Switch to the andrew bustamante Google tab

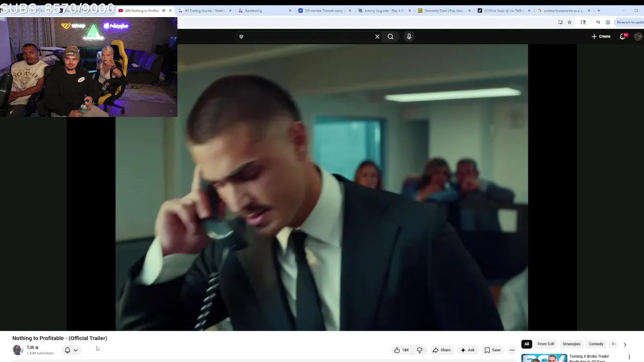pos(563,11)
